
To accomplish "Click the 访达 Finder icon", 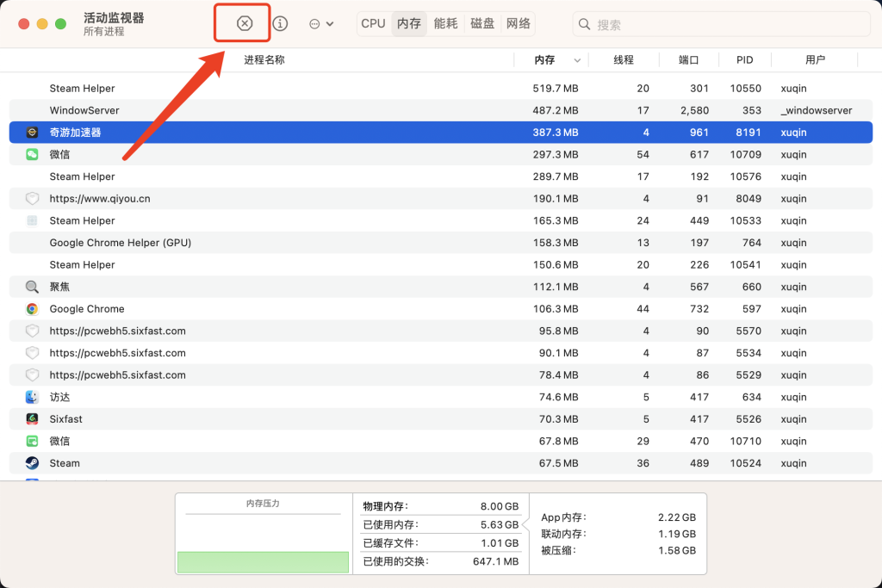I will click(x=32, y=397).
